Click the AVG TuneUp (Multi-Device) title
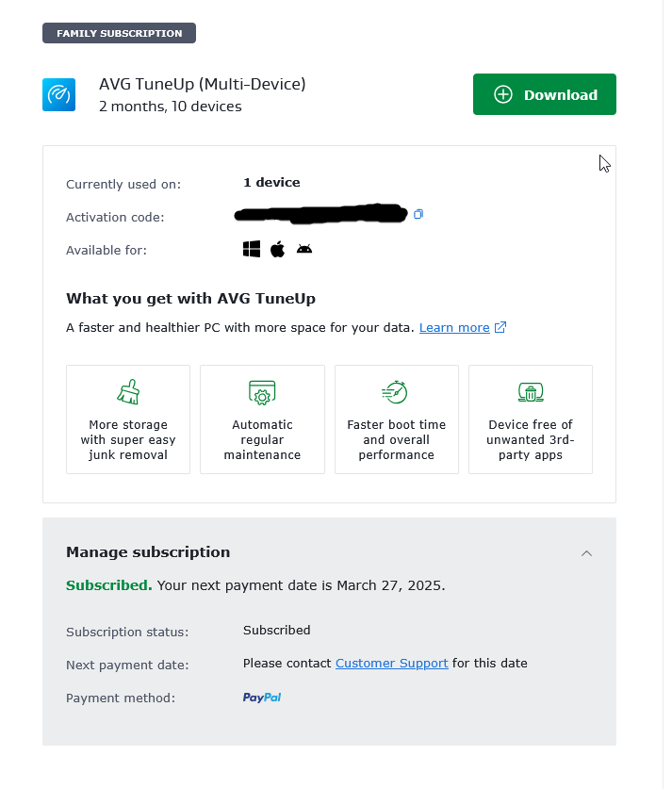The height and width of the screenshot is (789, 672). point(202,84)
